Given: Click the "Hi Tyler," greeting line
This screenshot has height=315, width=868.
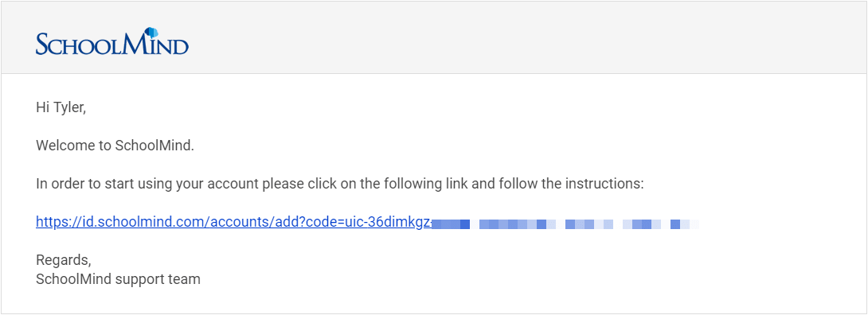Looking at the screenshot, I should pos(61,107).
